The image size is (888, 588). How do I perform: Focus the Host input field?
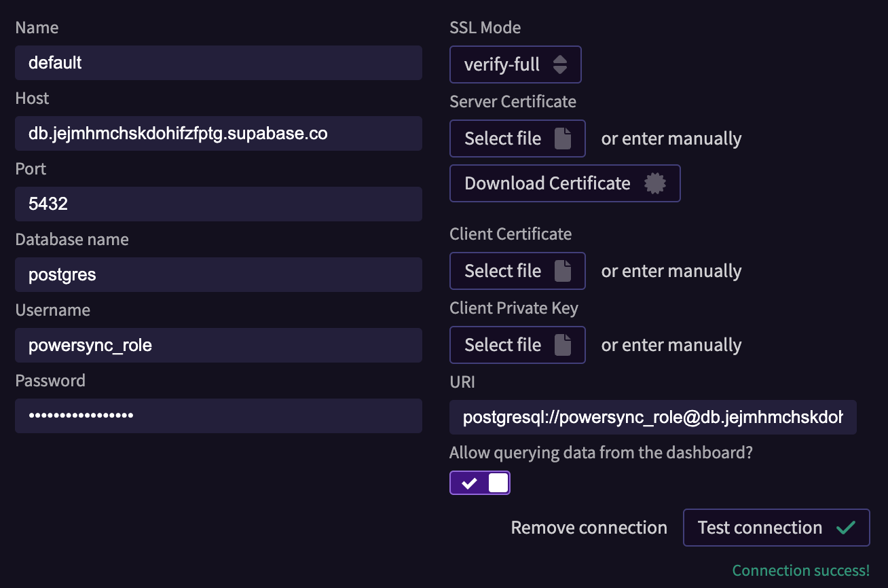[x=219, y=133]
